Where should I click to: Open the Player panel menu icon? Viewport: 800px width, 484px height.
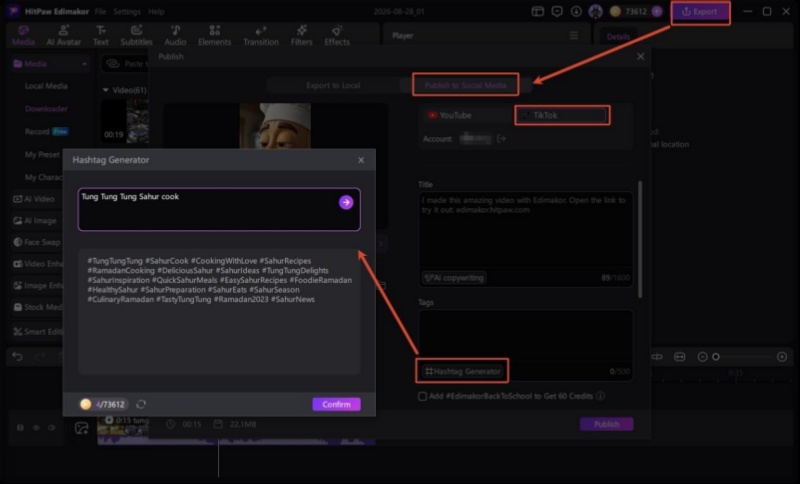coord(574,36)
